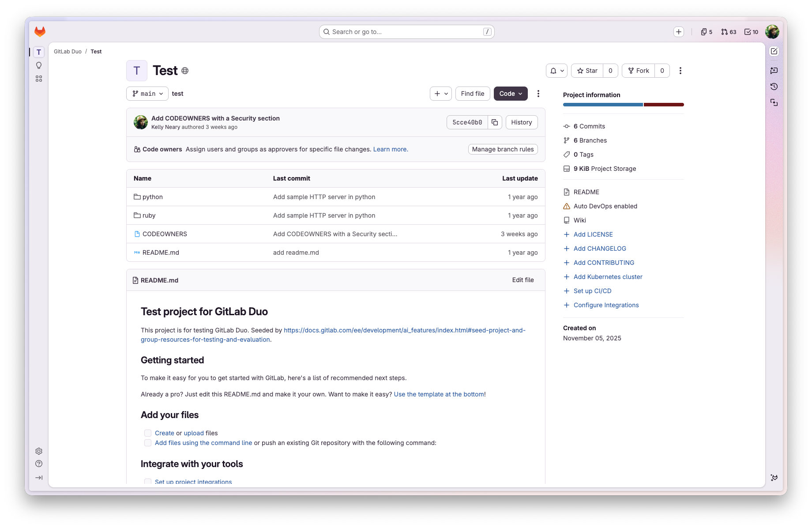Viewport: 812px width, 528px height.
Task: Open the main branch selector dropdown
Action: 147,94
